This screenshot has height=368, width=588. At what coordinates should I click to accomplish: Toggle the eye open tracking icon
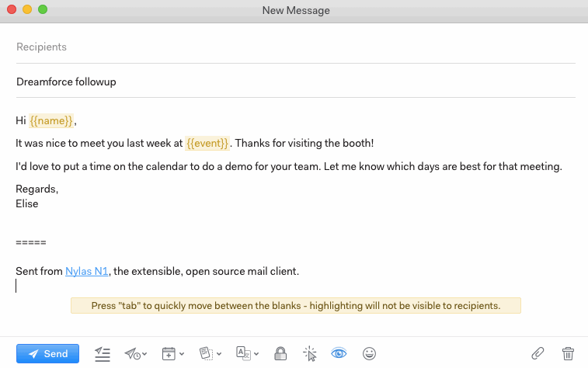point(339,353)
